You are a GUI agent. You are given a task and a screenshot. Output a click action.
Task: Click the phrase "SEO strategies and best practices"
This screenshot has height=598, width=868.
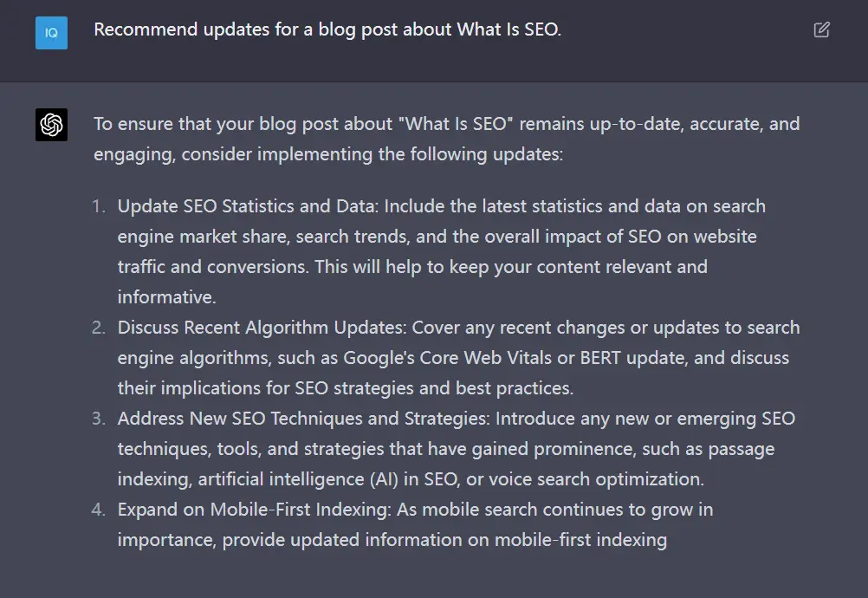click(444, 388)
